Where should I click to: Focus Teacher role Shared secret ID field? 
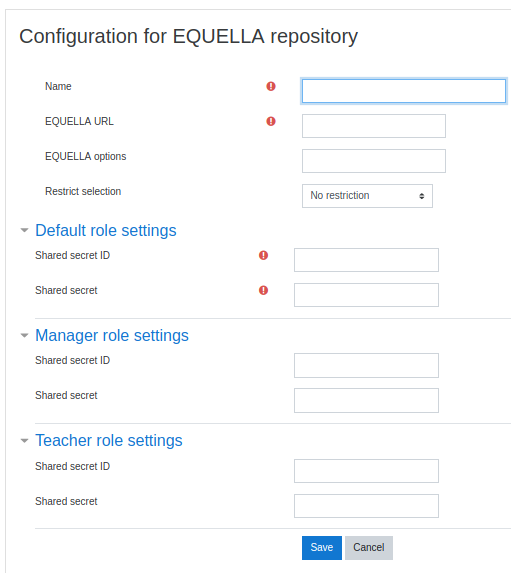click(366, 471)
